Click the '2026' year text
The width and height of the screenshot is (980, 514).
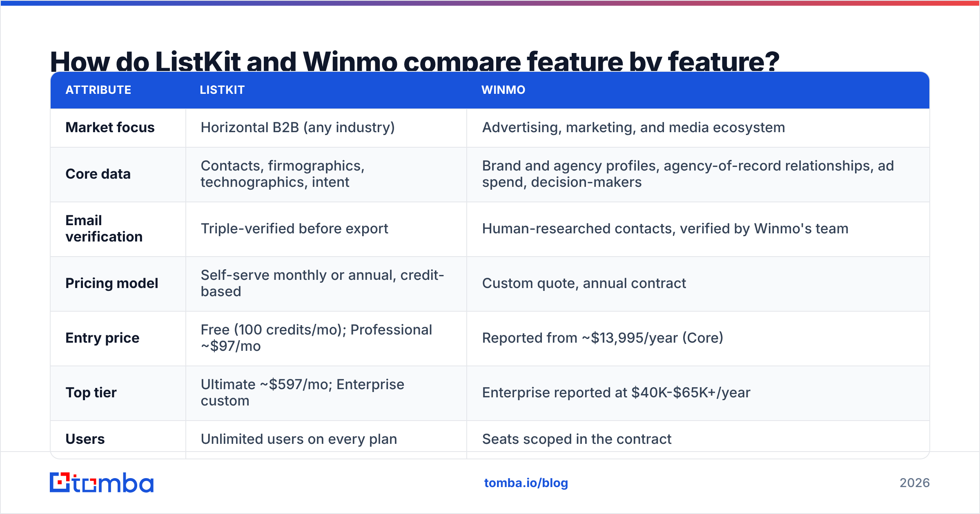click(x=915, y=483)
